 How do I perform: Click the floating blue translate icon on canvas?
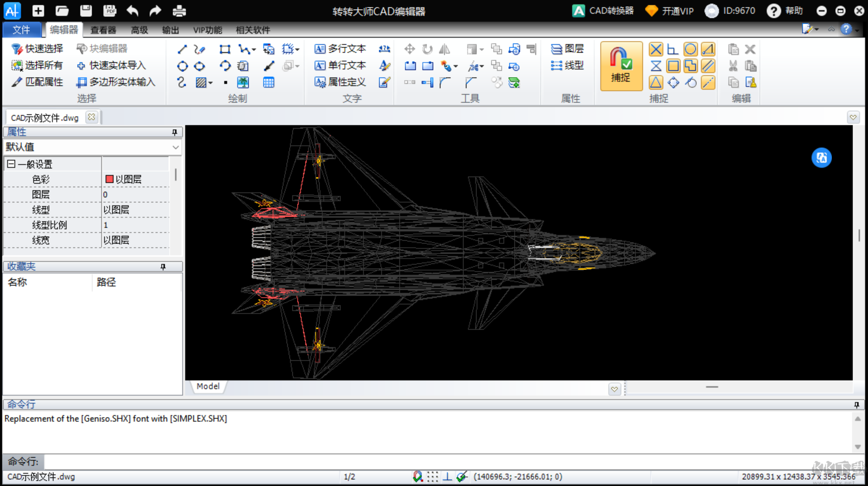pos(821,158)
